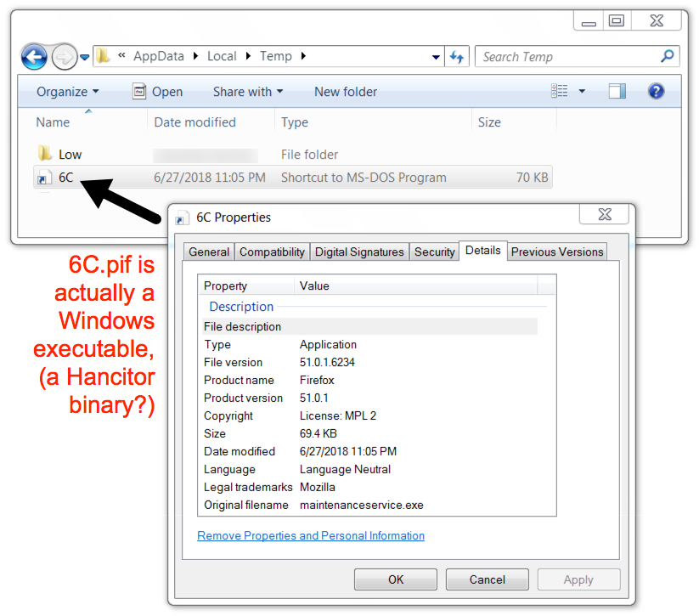Switch to the General tab
This screenshot has width=699, height=616.
point(209,252)
